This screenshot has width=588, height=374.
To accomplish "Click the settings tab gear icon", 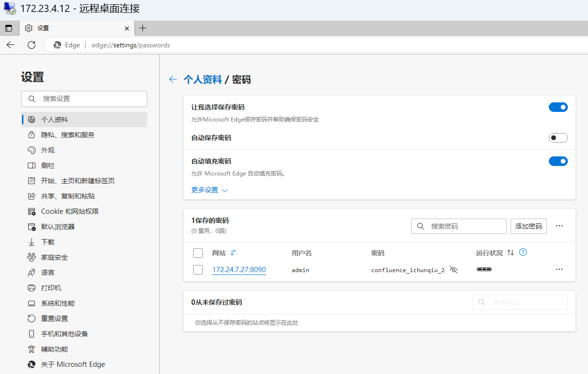I will tap(29, 28).
